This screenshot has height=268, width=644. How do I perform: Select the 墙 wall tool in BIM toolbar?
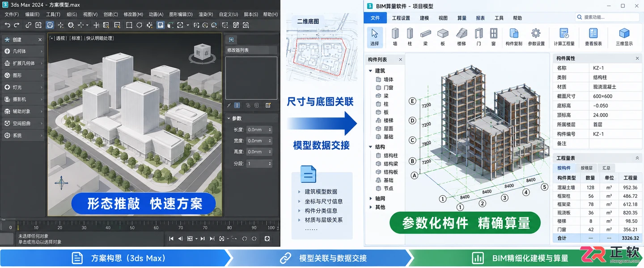coord(395,37)
